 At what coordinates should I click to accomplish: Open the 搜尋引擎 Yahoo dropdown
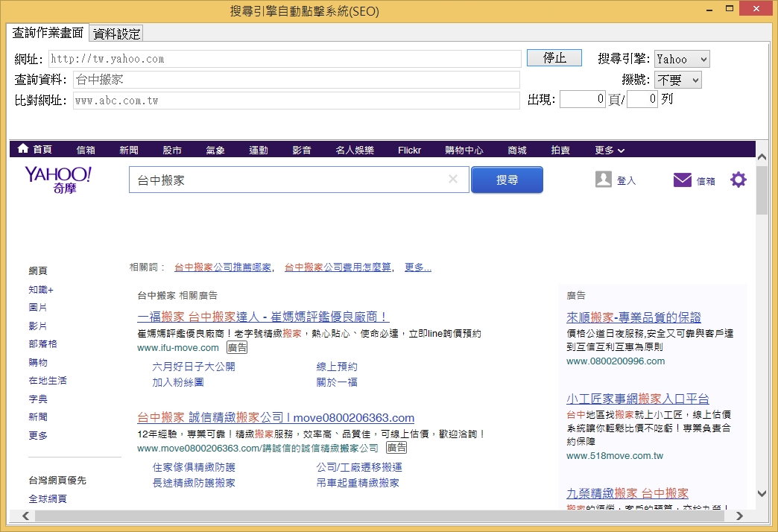(x=682, y=59)
